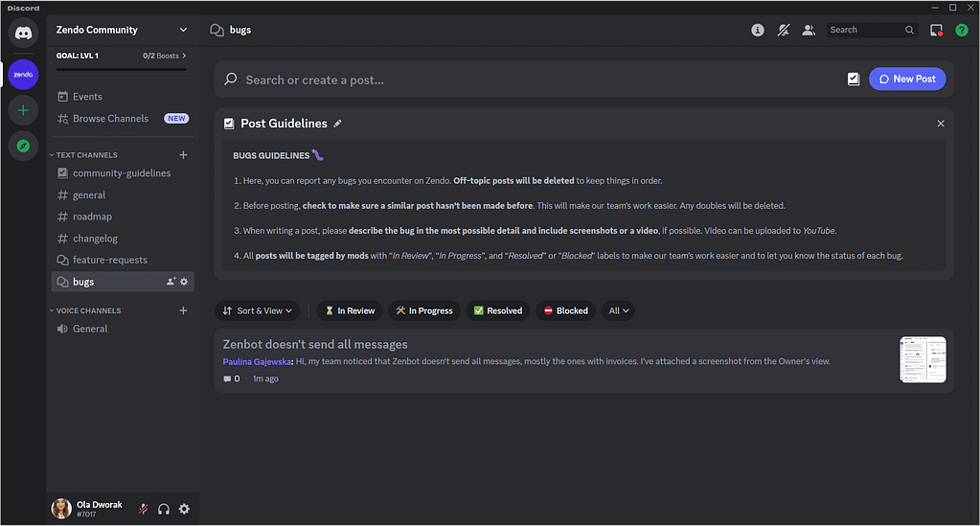
Task: Create invite for bugs channel
Action: click(171, 282)
